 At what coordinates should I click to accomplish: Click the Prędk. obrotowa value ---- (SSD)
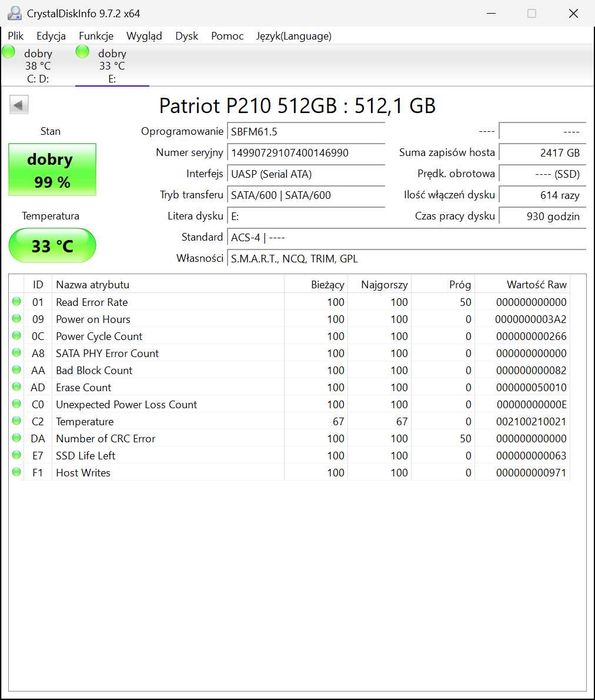(542, 174)
